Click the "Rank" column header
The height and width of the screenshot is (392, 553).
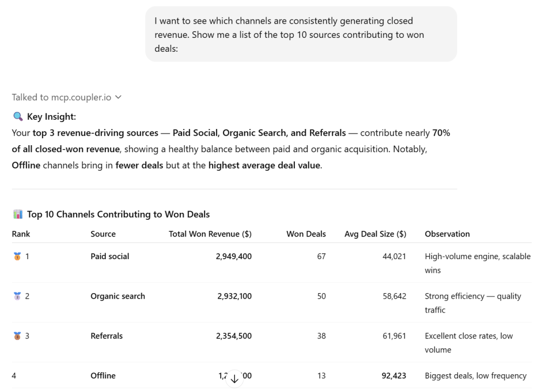point(21,234)
